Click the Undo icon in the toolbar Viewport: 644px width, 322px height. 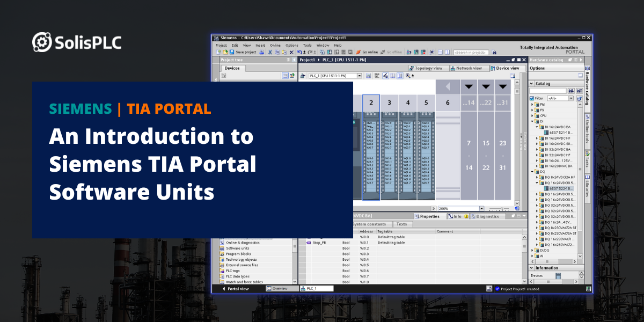(x=299, y=52)
